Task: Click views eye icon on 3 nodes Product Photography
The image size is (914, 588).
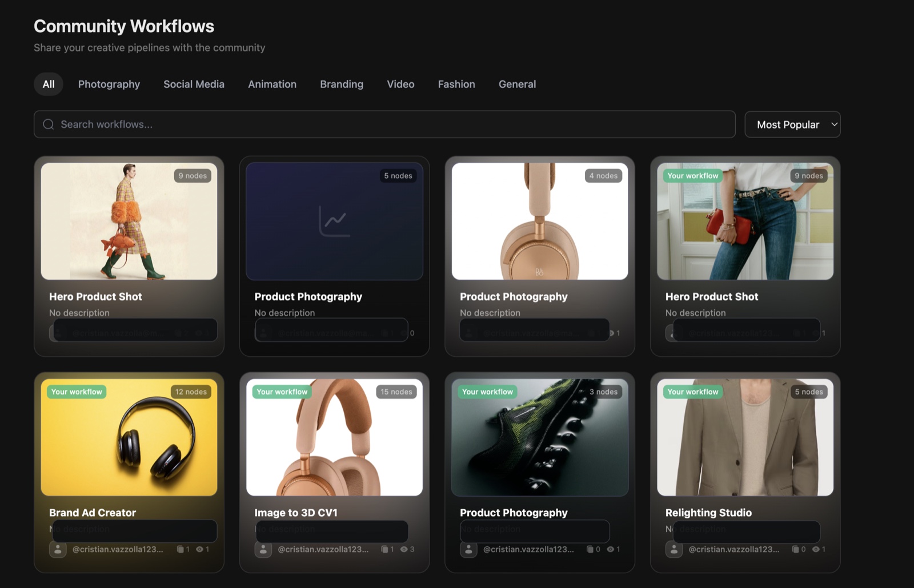Action: coord(611,549)
